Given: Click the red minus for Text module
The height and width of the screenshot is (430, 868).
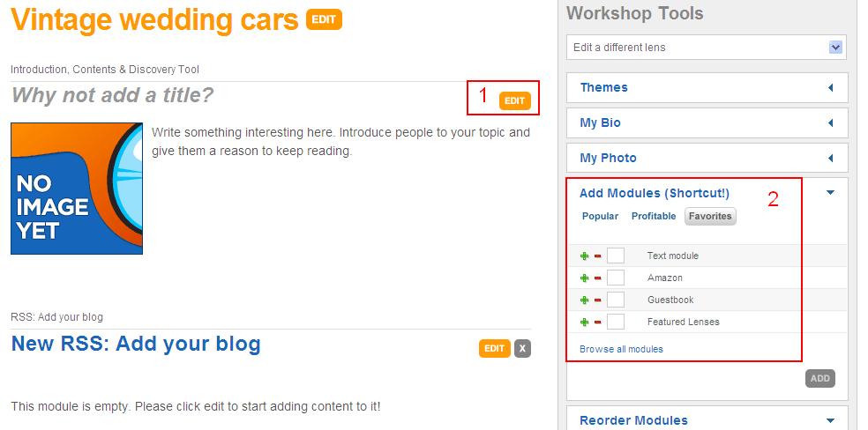Looking at the screenshot, I should [x=597, y=256].
